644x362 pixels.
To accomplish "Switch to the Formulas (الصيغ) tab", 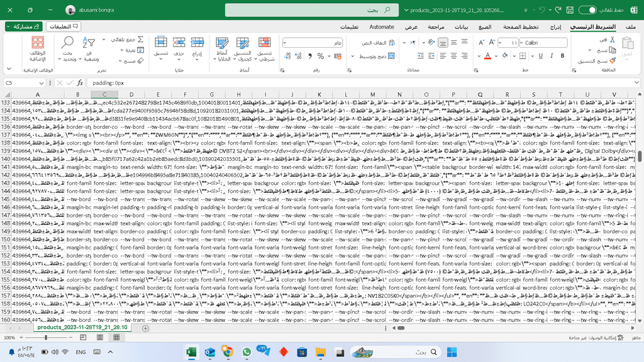I will [x=485, y=26].
